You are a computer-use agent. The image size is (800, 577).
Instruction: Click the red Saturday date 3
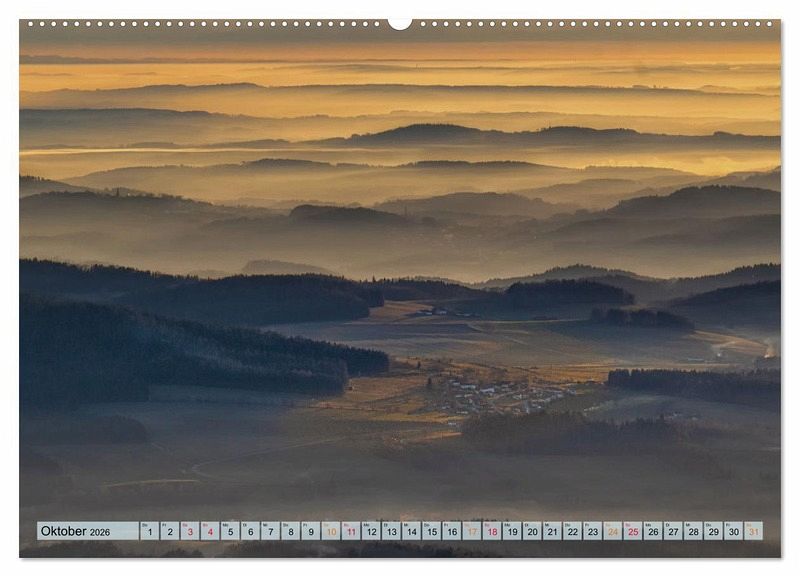point(190,531)
